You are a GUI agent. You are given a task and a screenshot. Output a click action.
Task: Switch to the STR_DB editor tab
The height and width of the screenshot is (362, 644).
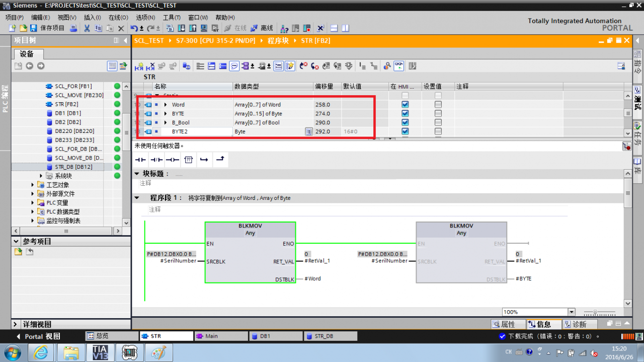pyautogui.click(x=330, y=336)
